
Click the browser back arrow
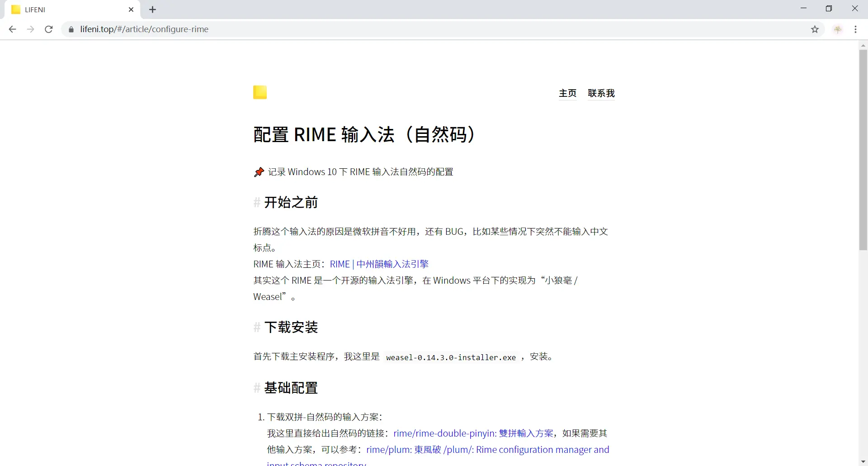click(12, 29)
